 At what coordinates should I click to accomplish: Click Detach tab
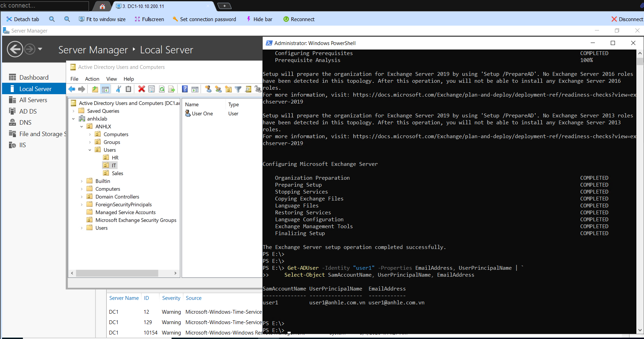point(23,19)
